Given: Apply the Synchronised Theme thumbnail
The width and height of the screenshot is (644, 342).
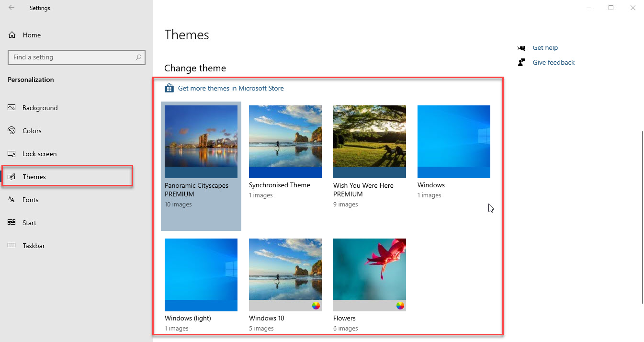Looking at the screenshot, I should pos(285,142).
